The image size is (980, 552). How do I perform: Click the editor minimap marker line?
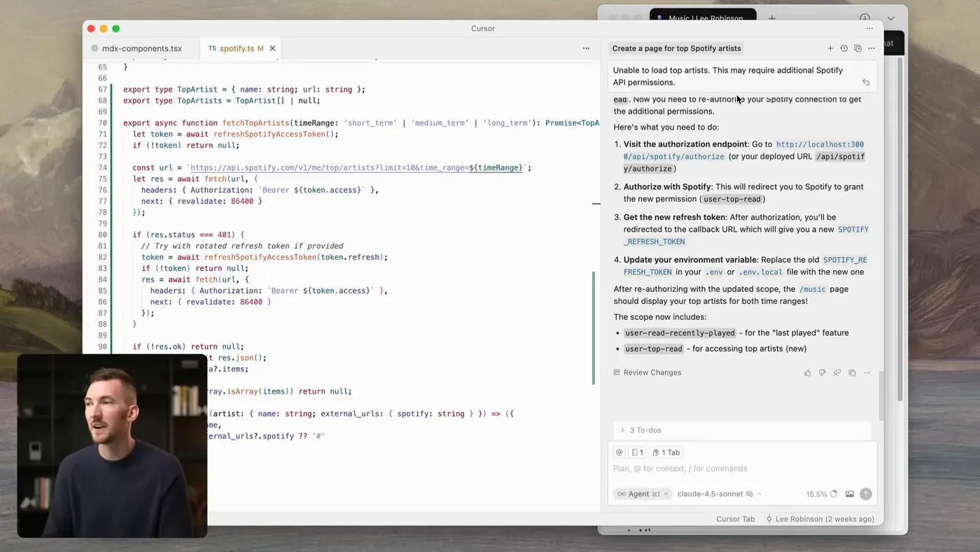[x=596, y=204]
